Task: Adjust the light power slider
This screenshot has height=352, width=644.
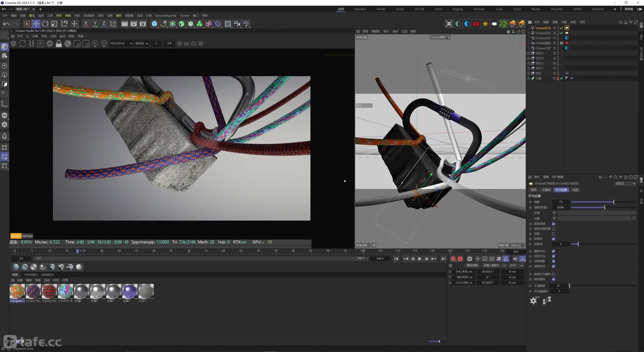Action: (603, 202)
